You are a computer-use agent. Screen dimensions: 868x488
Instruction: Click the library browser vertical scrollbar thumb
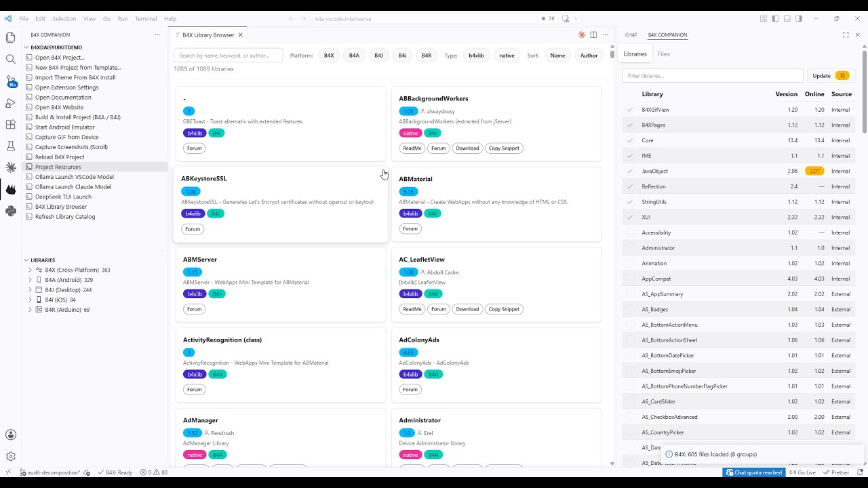tap(612, 54)
